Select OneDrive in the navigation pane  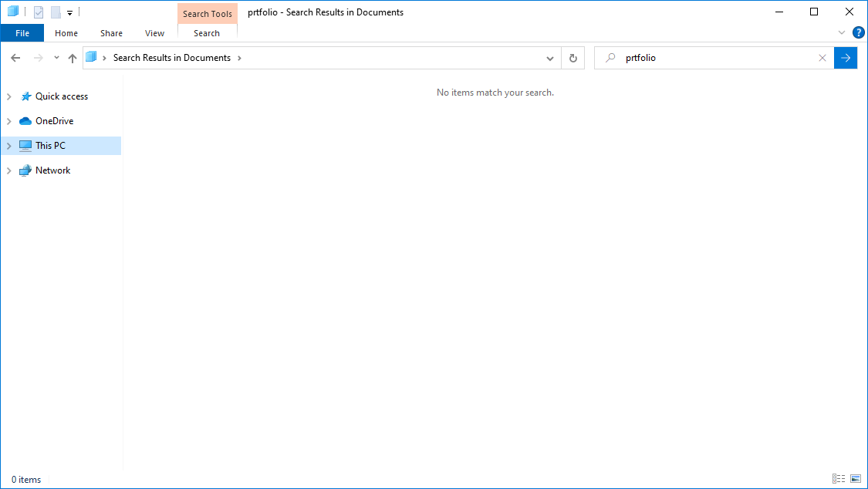54,121
